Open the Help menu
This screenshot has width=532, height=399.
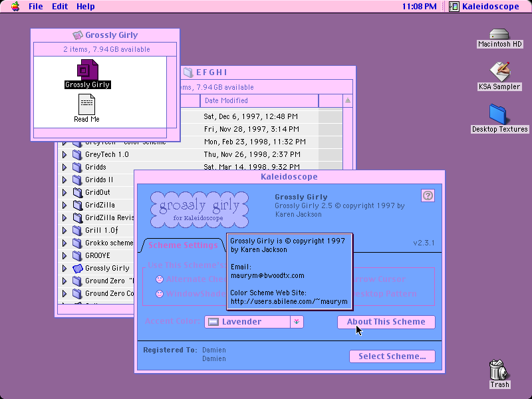86,7
